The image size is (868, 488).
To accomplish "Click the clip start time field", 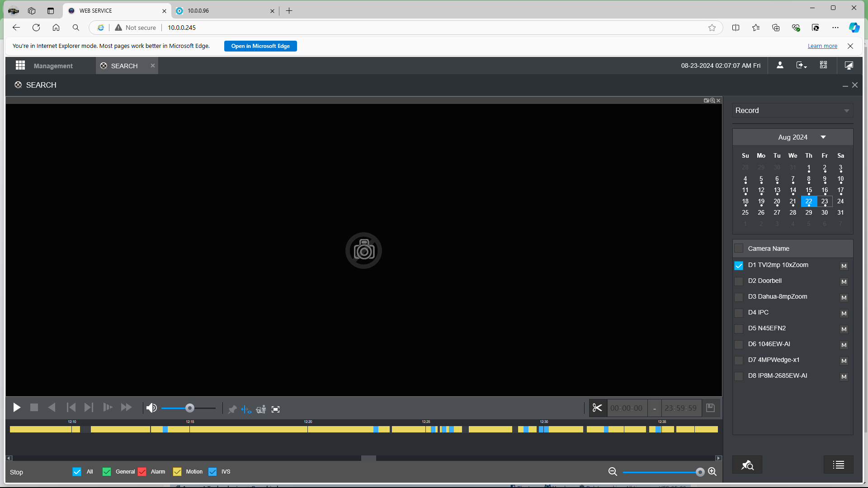I will click(x=627, y=408).
